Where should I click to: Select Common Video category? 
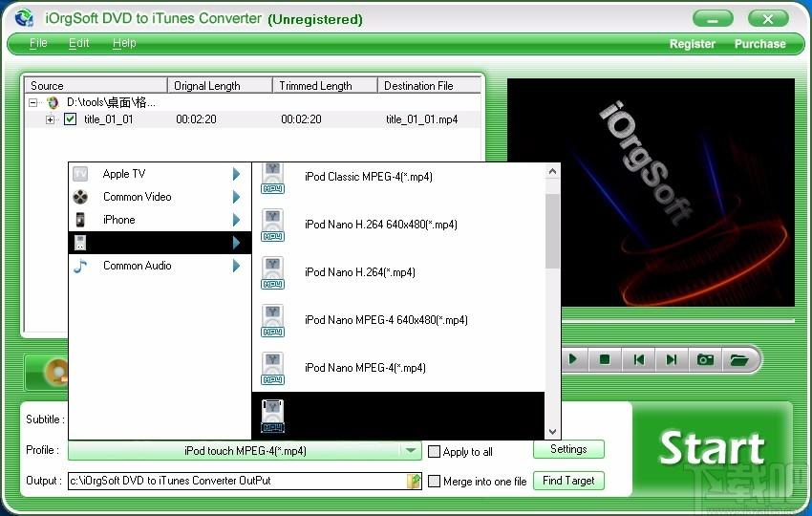(x=160, y=197)
